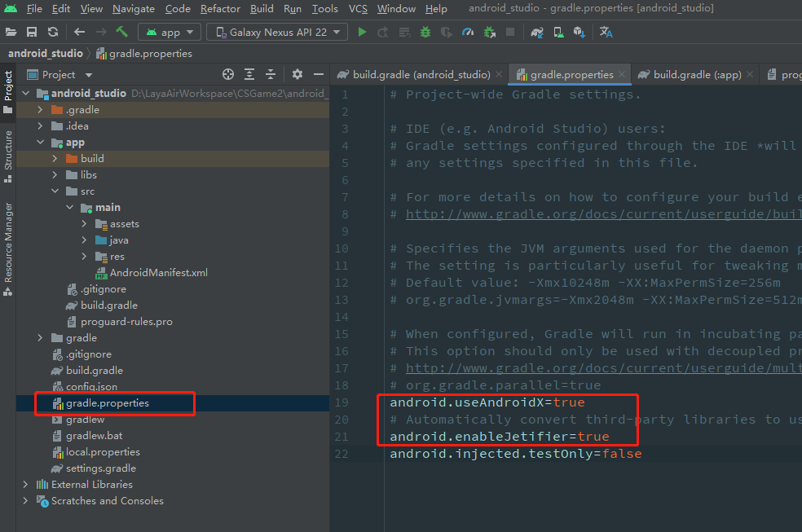Click the Open file toolbar icon
Viewport: 802px width, 532px height.
tap(11, 33)
